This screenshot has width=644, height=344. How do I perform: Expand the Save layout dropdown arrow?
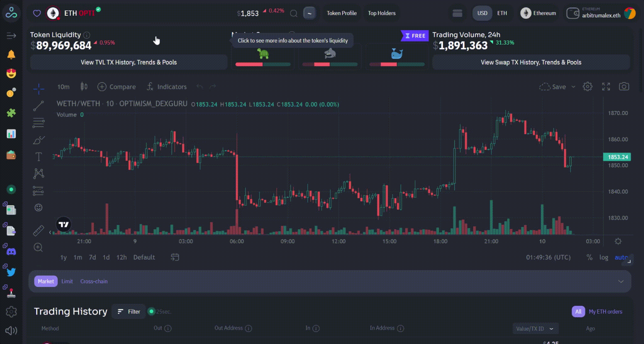pyautogui.click(x=573, y=87)
